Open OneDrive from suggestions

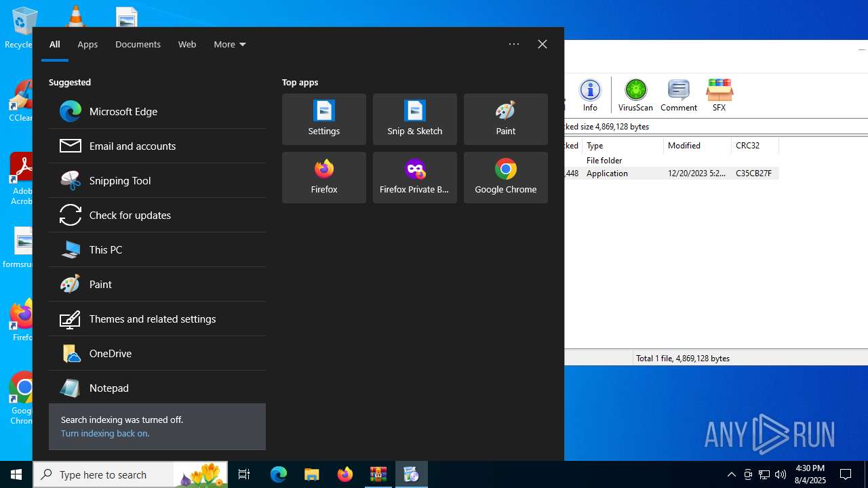[157, 353]
